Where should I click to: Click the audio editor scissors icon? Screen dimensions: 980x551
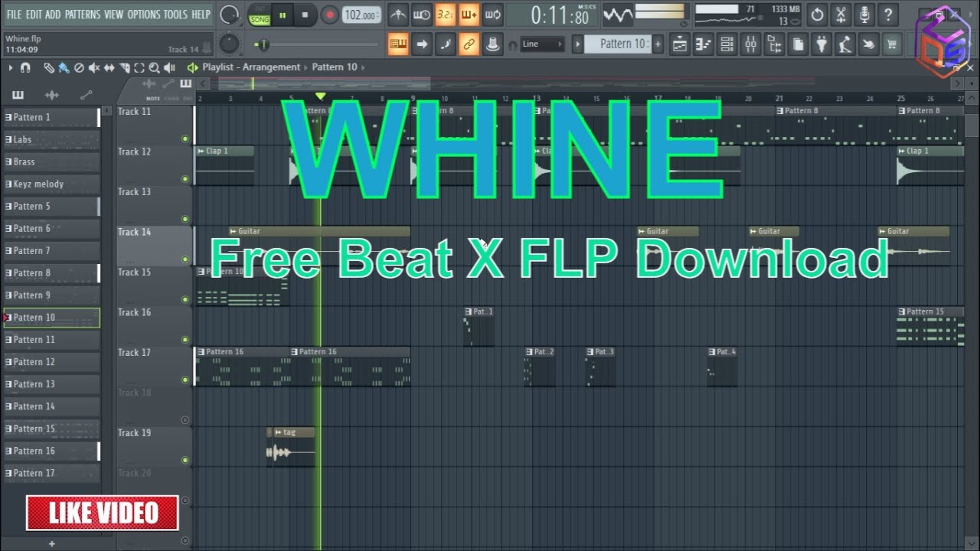pyautogui.click(x=841, y=15)
